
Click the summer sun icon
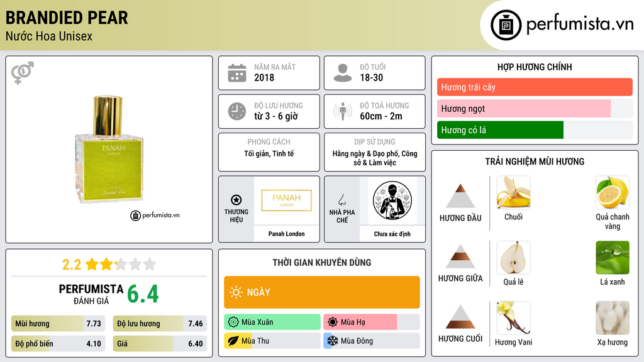point(333,322)
